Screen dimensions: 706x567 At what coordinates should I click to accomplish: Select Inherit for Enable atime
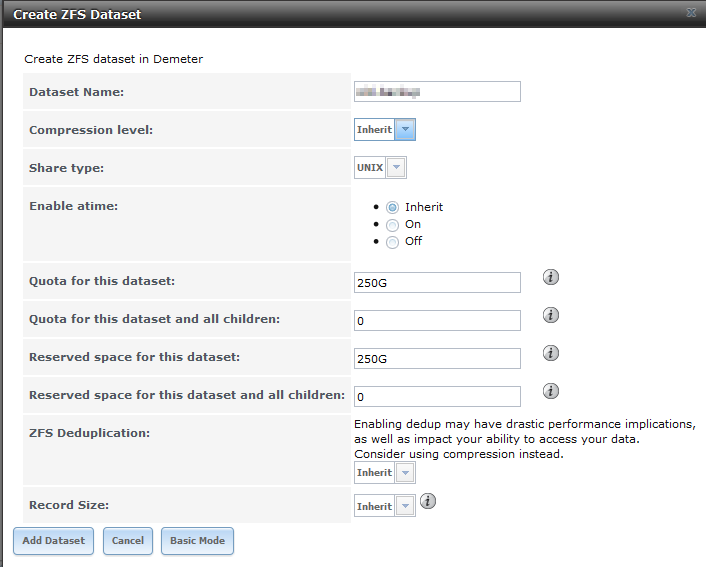pos(392,207)
